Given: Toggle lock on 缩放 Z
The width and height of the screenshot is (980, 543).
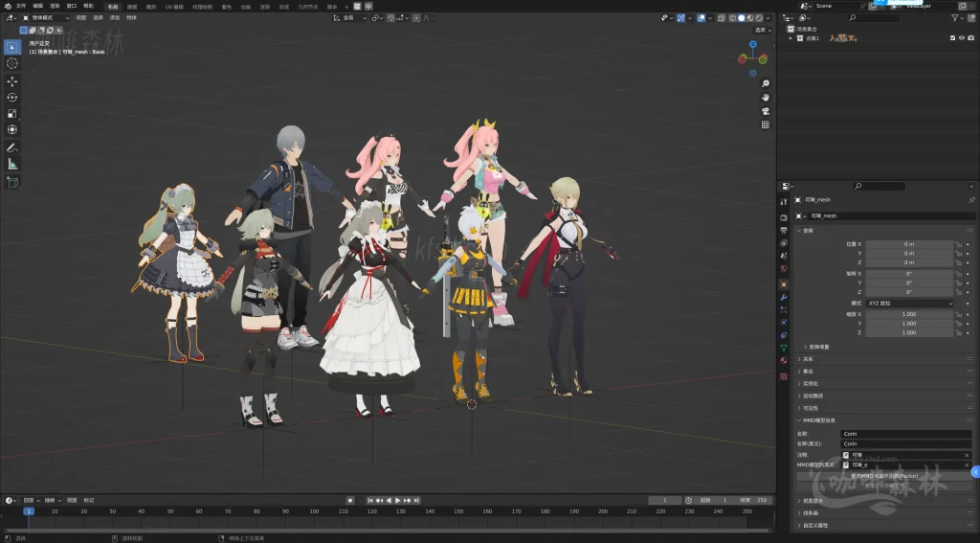Looking at the screenshot, I should click(958, 333).
